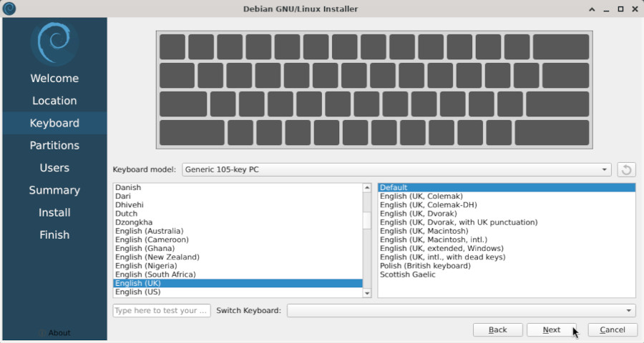Select Dutch keyboard layout
644x343 pixels.
coord(238,214)
